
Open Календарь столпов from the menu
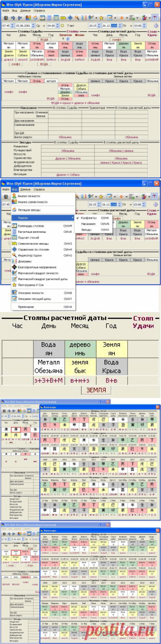click(43, 226)
